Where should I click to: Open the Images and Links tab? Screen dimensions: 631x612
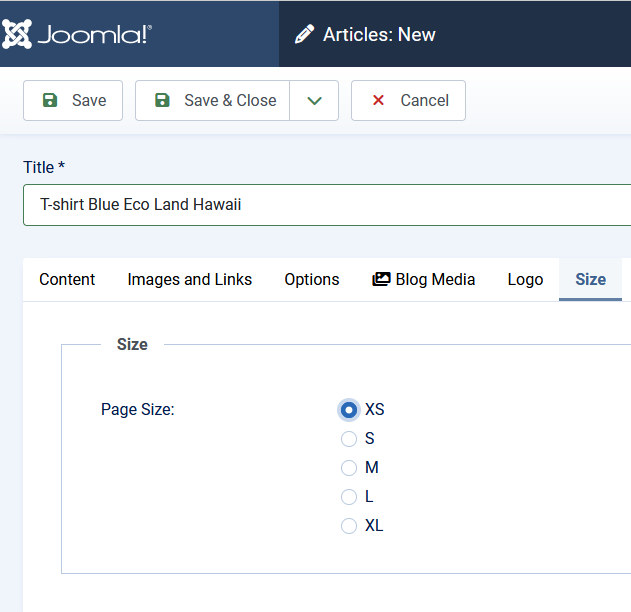[189, 279]
